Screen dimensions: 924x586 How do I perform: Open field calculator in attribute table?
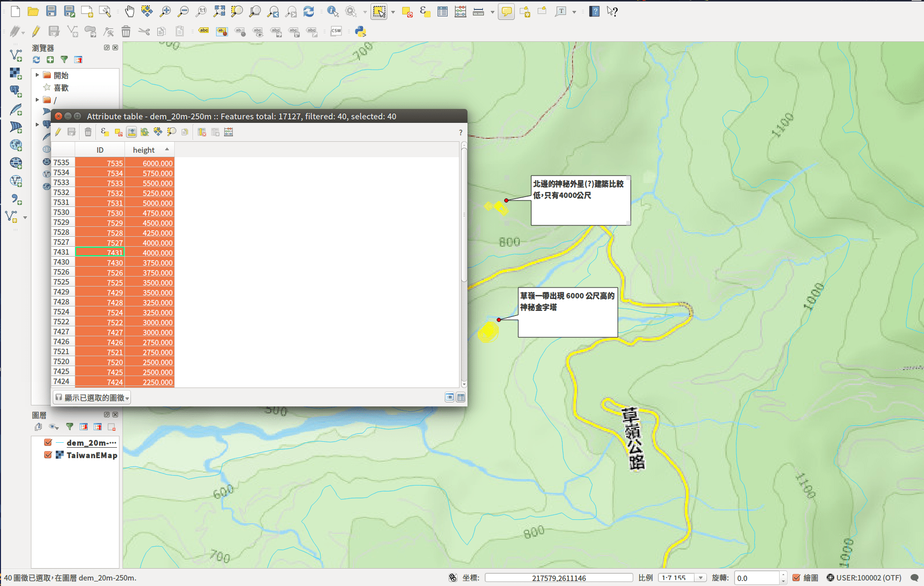(229, 132)
